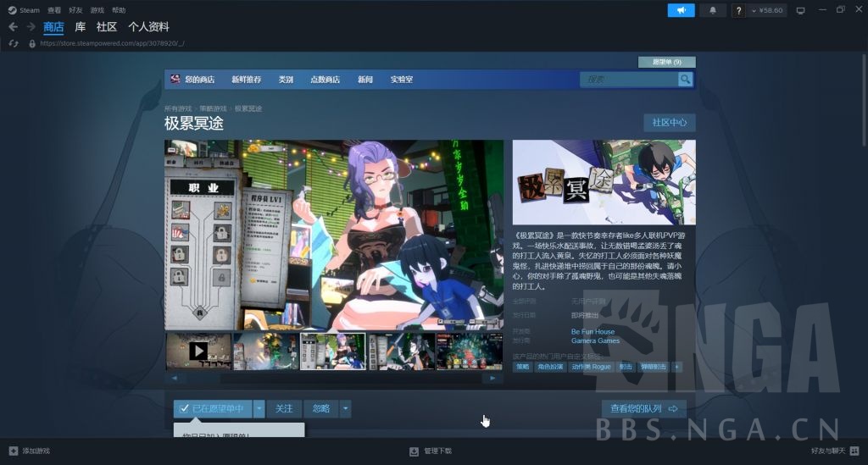Viewport: 868px width, 465px height.
Task: Click the search magnifier icon
Action: [685, 80]
